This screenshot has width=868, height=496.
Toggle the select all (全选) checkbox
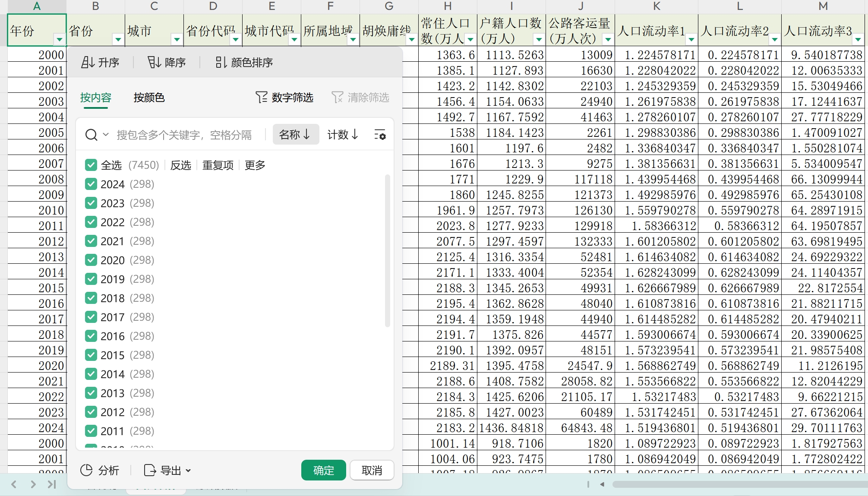pyautogui.click(x=91, y=165)
